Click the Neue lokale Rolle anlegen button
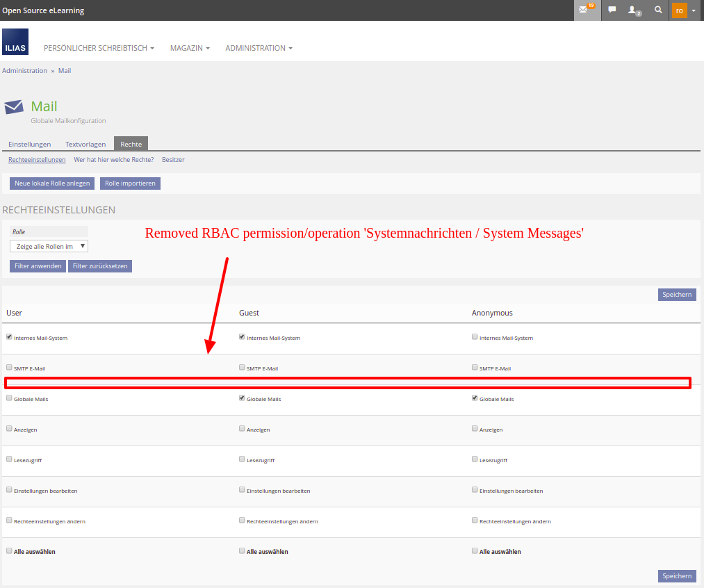The image size is (704, 588). click(x=52, y=183)
